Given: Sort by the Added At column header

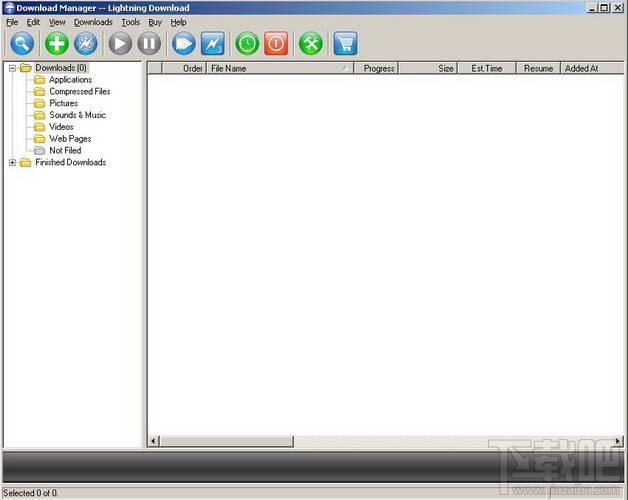Looking at the screenshot, I should tap(592, 69).
